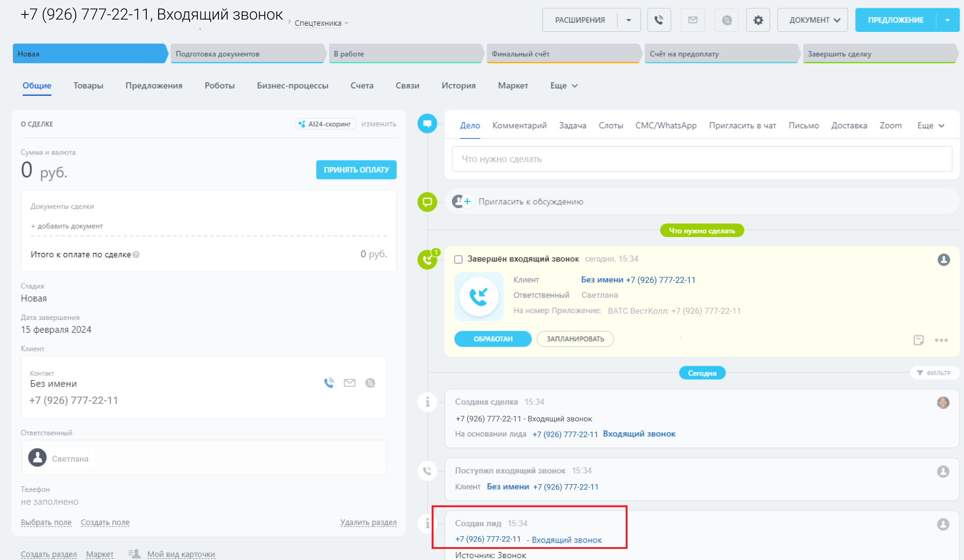The height and width of the screenshot is (560, 964).
Task: Open three-dots menu on completed call card
Action: [x=941, y=340]
